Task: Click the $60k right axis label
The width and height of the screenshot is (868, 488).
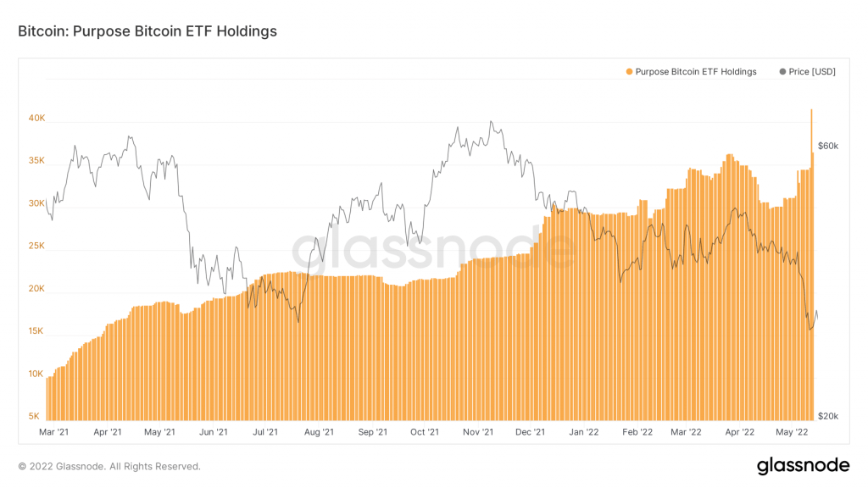Action: (827, 147)
